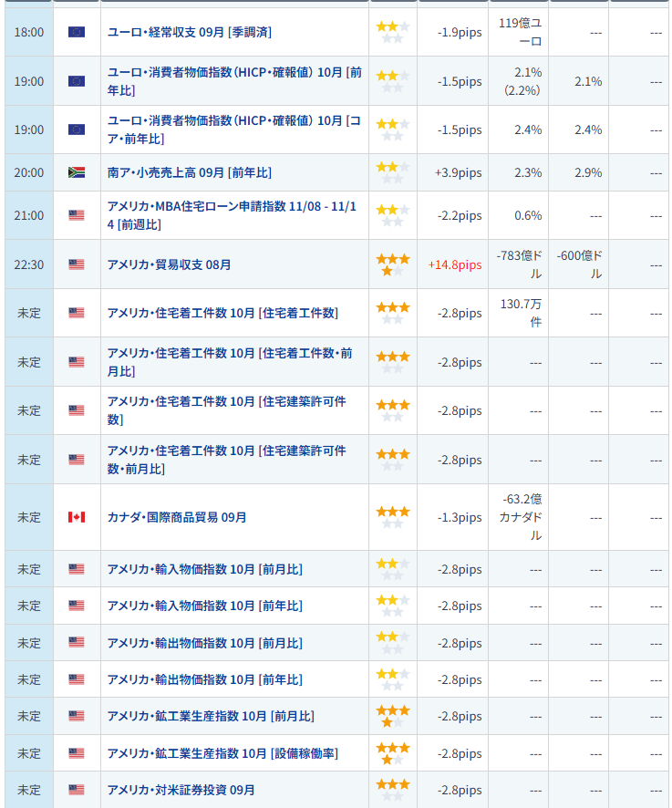Open the Euro HICP core year-on-year link
Viewport: 672px width, 808px height.
[x=233, y=129]
